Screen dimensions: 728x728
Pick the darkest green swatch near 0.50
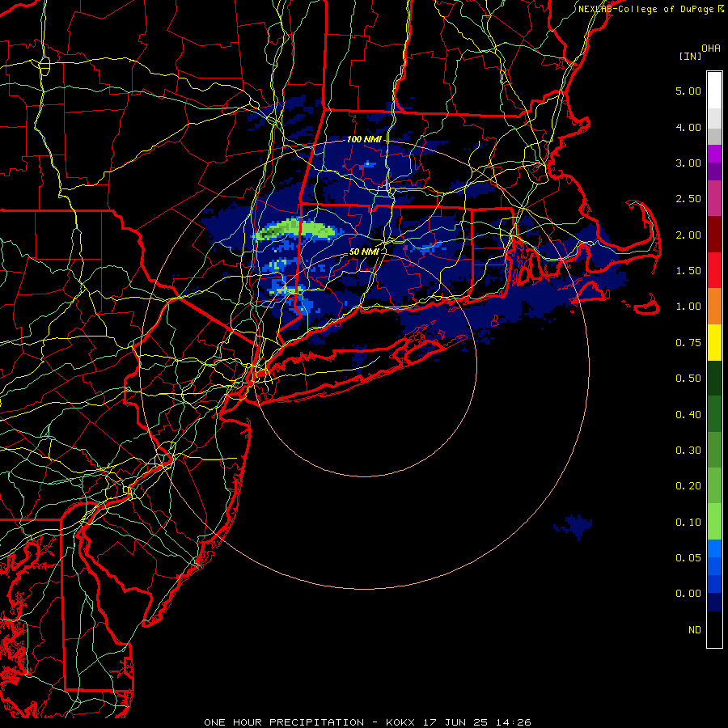click(714, 378)
